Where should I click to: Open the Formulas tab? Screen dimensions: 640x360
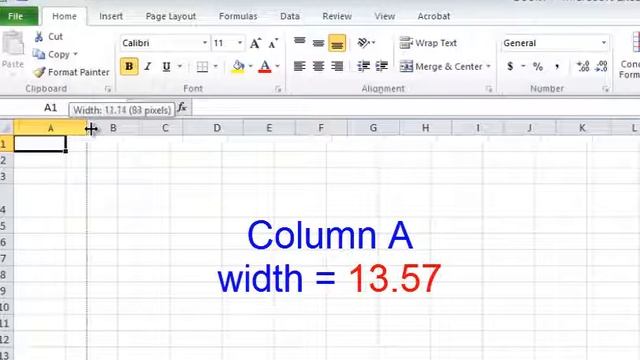[238, 16]
